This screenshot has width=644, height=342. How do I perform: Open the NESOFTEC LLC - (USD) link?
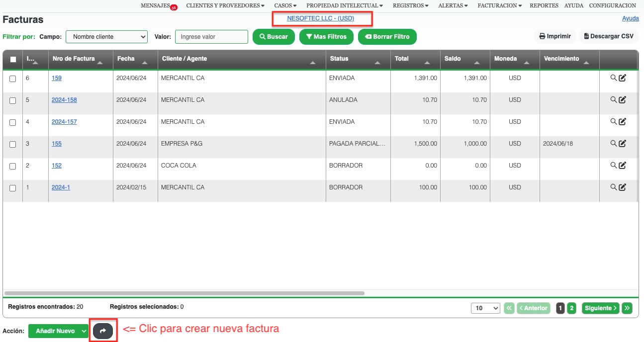coord(321,18)
